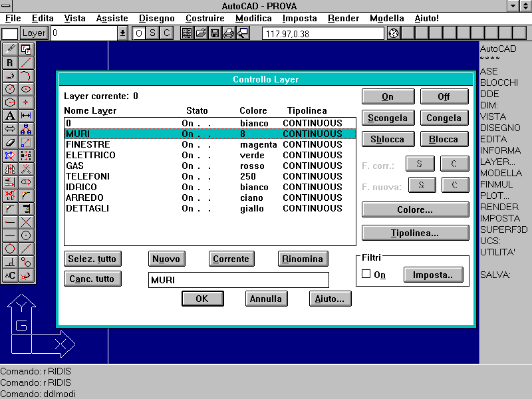Select the Eraser tool
The height and width of the screenshot is (399, 532).
pyautogui.click(x=10, y=142)
